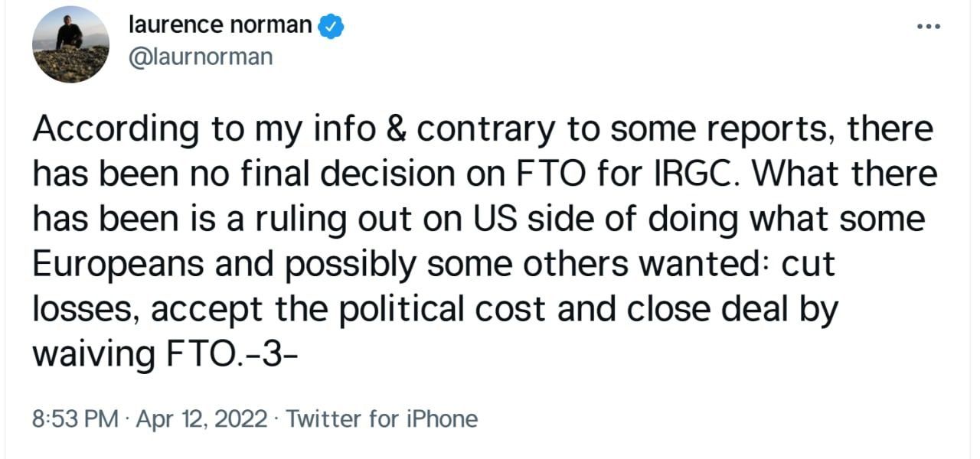Click the 8:53 PM timestamp

pyautogui.click(x=75, y=419)
